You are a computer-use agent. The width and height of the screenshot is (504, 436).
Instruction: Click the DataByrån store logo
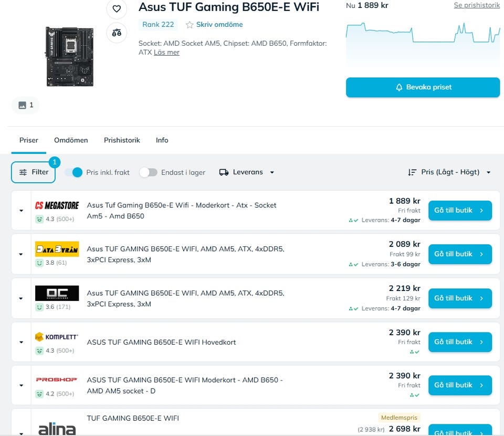(57, 249)
